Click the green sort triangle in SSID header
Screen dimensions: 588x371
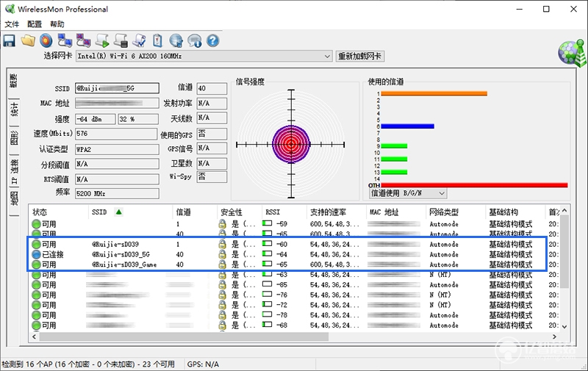[x=119, y=212]
